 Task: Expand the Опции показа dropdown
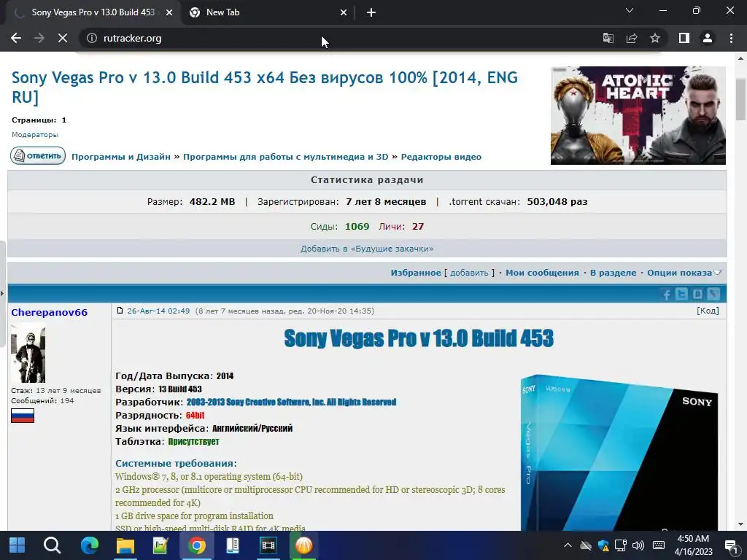(684, 273)
